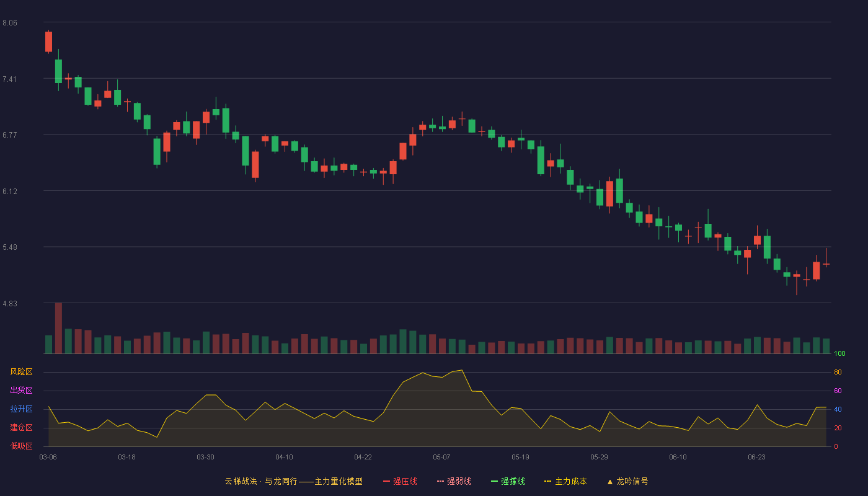Click the 04-10 date label

[284, 457]
